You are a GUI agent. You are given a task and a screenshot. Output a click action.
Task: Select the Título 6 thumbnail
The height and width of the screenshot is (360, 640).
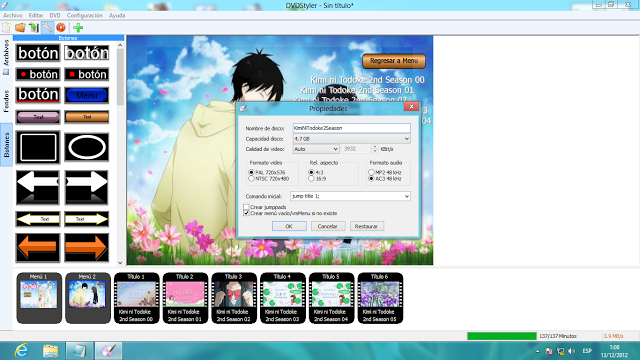[x=380, y=298]
